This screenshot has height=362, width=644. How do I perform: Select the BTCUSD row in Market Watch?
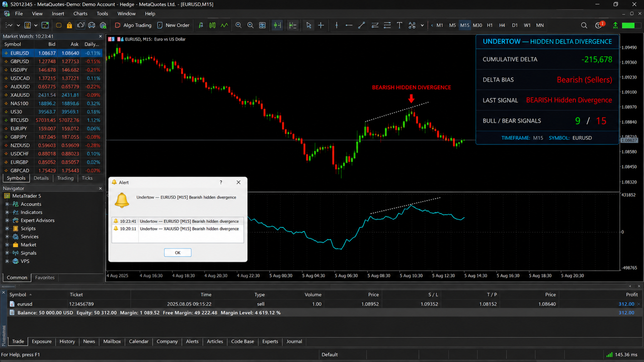(x=52, y=120)
